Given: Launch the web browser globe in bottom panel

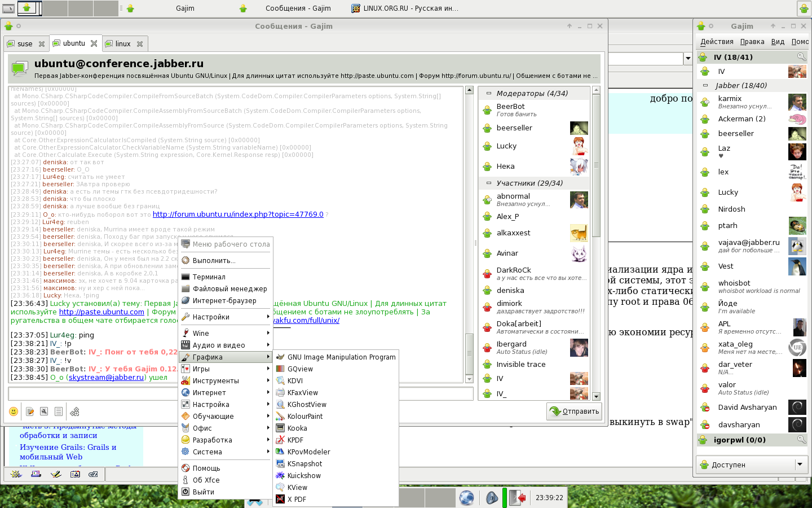Looking at the screenshot, I should pyautogui.click(x=466, y=497).
